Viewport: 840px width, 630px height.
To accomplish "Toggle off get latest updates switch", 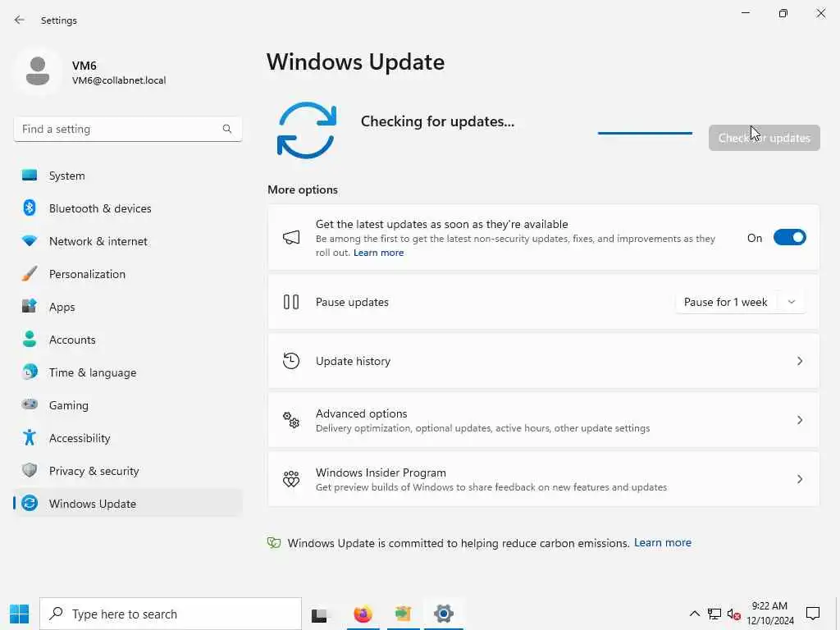I will tap(790, 237).
